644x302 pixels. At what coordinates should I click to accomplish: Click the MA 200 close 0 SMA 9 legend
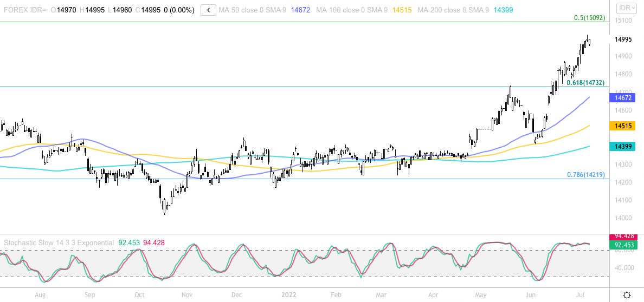click(x=453, y=10)
